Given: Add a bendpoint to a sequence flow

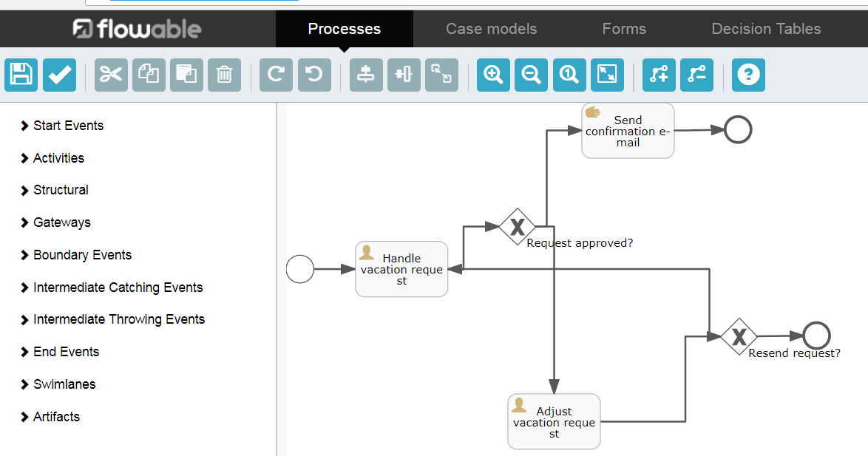Looking at the screenshot, I should tap(659, 75).
